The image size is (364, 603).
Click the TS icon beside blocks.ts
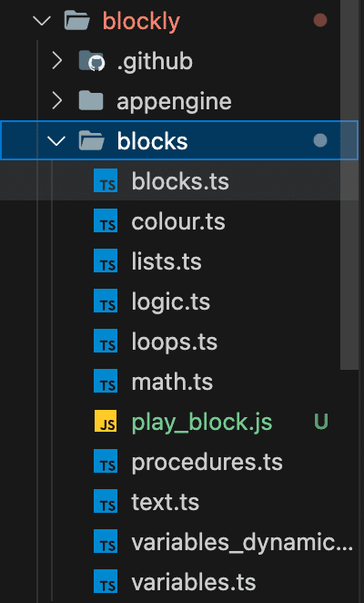(106, 181)
